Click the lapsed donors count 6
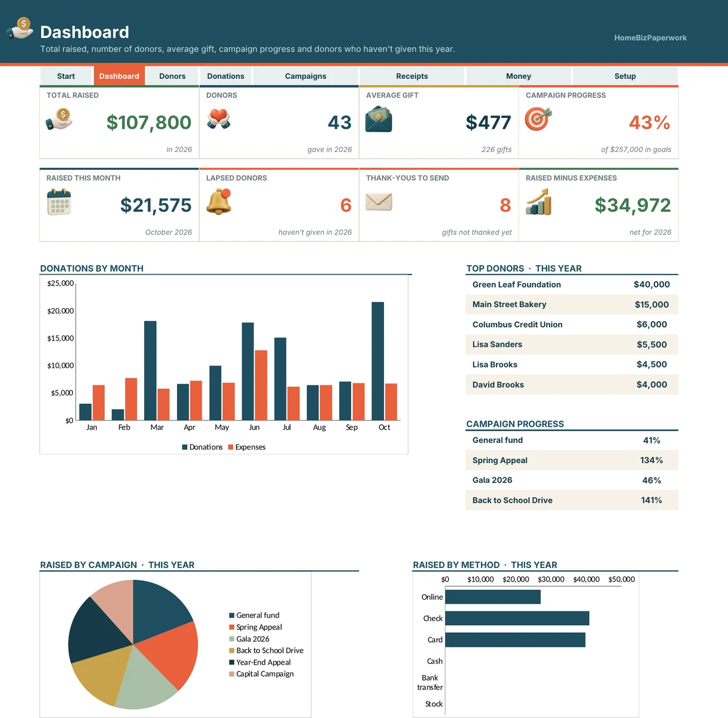The width and height of the screenshot is (728, 718). pyautogui.click(x=346, y=205)
